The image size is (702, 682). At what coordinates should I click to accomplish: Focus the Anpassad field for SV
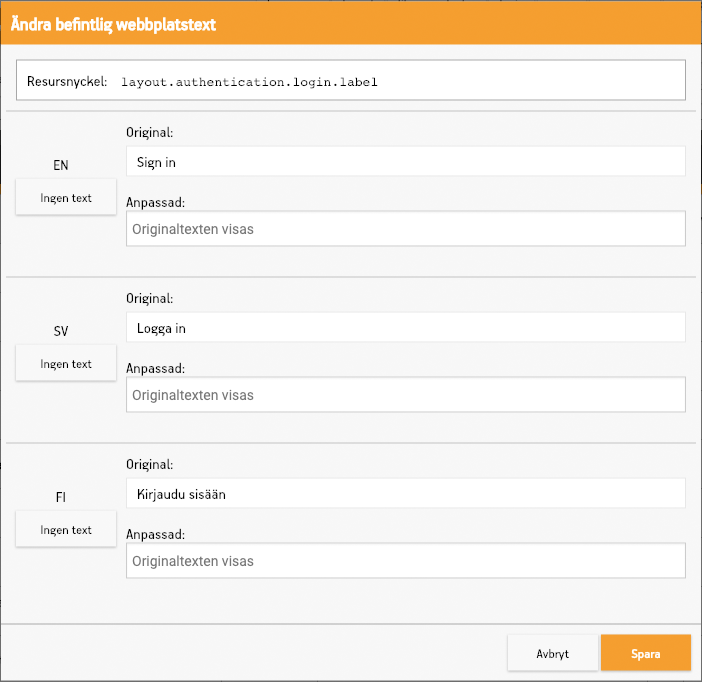coord(406,395)
